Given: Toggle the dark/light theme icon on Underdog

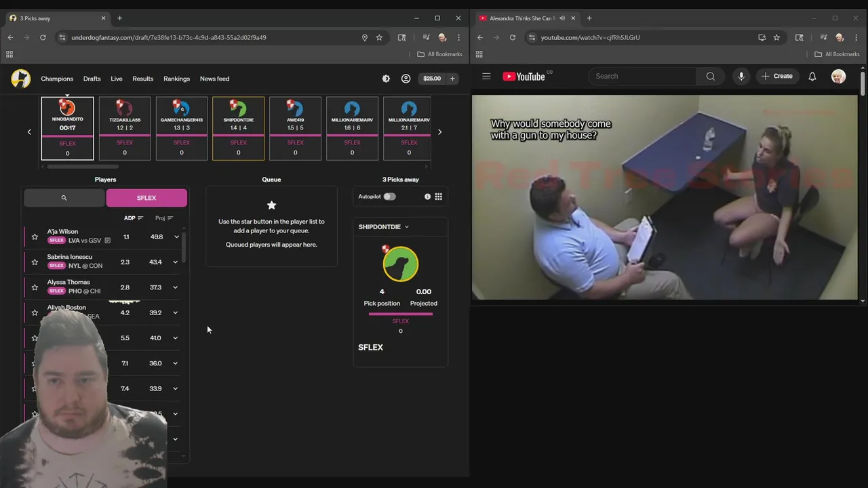Looking at the screenshot, I should pos(386,79).
